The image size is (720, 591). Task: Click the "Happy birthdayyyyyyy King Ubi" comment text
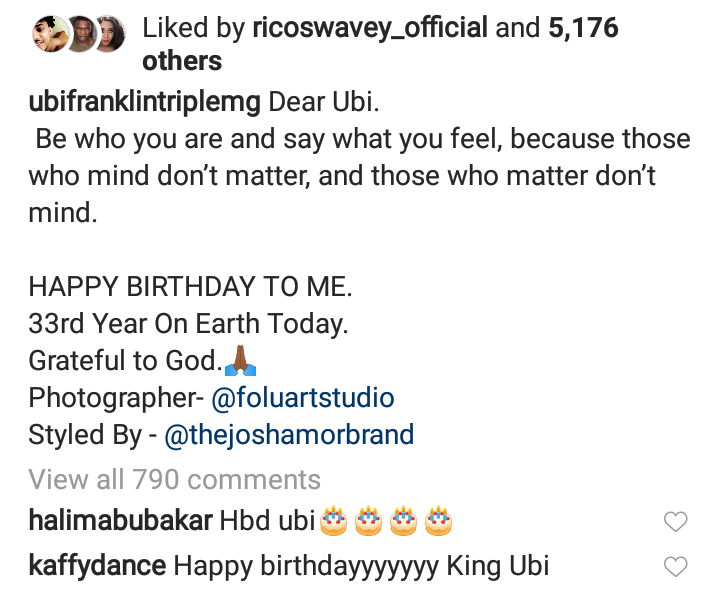[x=361, y=565]
